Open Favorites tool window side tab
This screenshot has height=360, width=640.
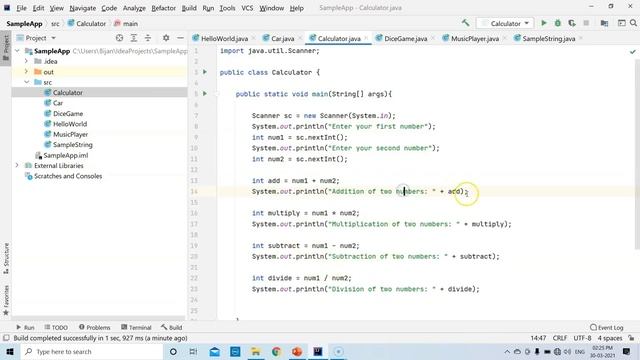(6, 300)
